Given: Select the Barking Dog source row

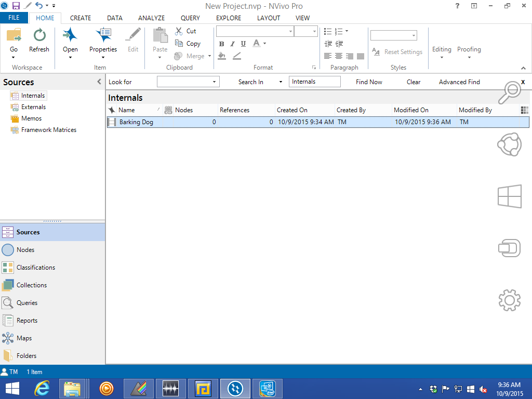Looking at the screenshot, I should point(136,122).
